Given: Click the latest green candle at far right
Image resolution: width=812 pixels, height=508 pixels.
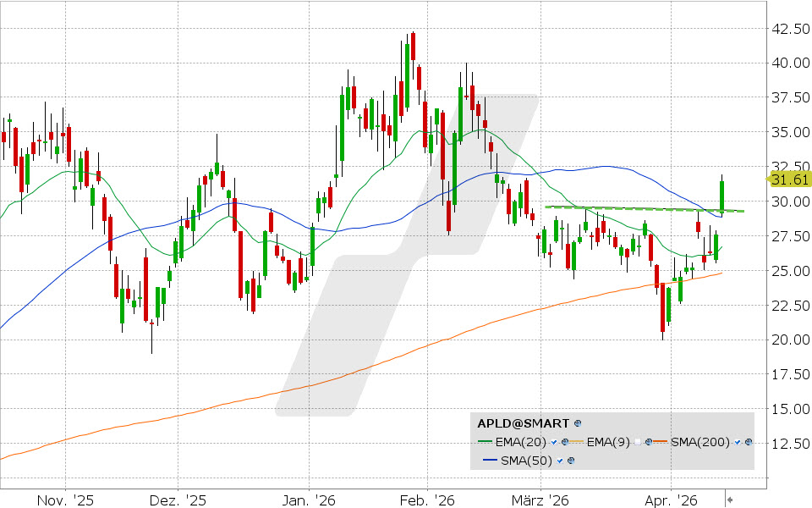Looking at the screenshot, I should point(722,195).
